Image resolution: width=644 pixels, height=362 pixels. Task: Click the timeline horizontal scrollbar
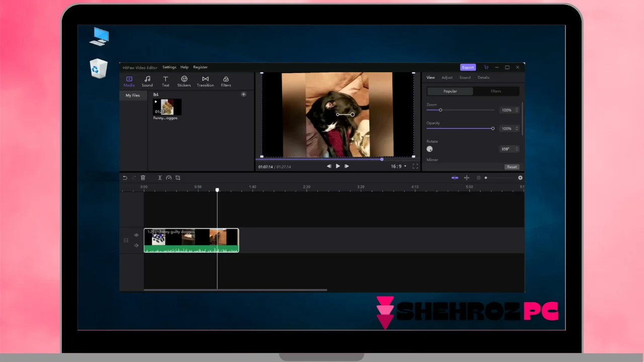point(235,290)
